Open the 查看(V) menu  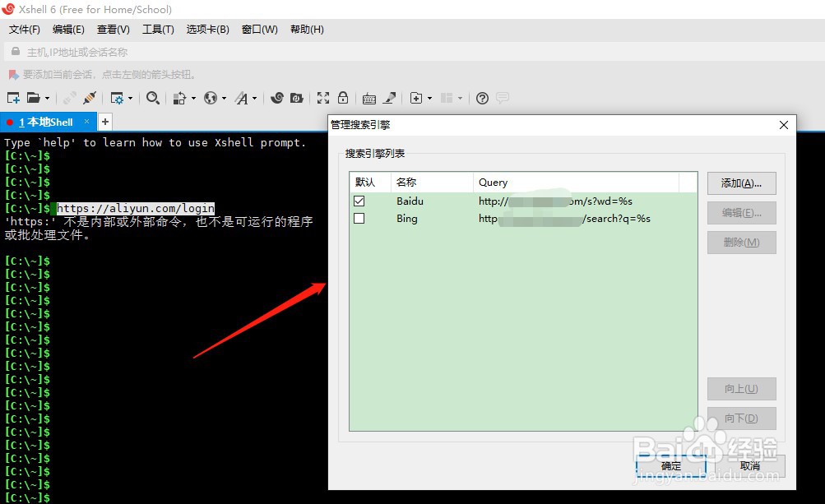coord(114,30)
